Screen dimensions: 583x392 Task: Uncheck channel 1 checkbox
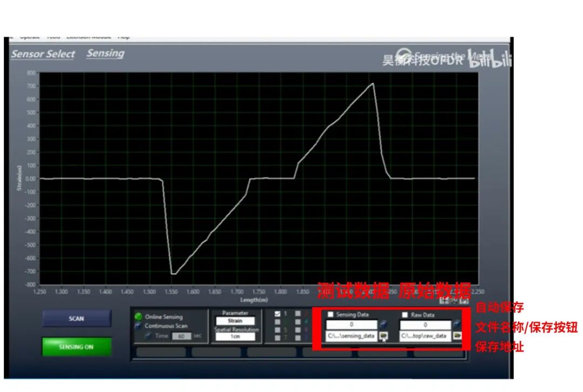click(x=278, y=313)
